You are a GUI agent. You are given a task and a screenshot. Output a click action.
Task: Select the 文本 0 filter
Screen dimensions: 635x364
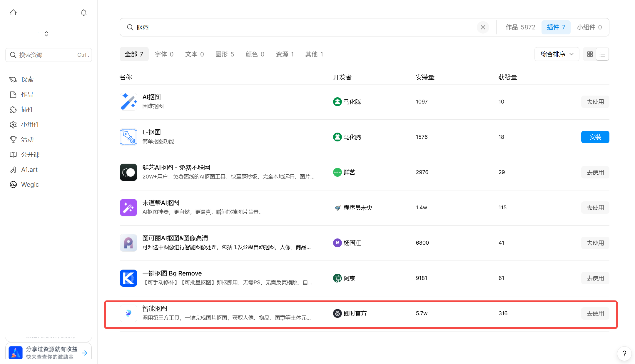(x=194, y=54)
